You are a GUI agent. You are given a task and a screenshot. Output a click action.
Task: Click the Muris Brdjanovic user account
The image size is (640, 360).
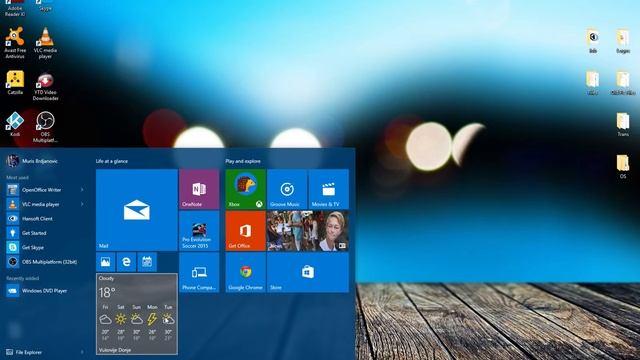[x=33, y=161]
